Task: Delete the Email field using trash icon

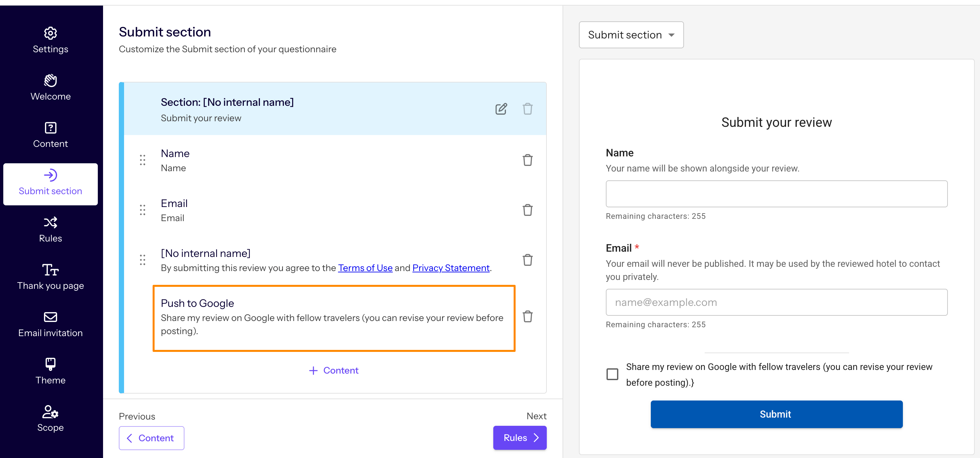Action: pos(527,210)
